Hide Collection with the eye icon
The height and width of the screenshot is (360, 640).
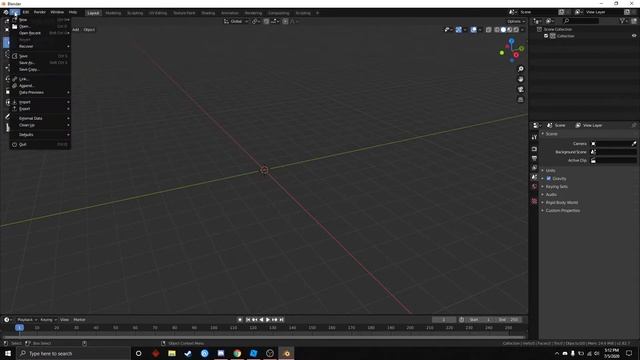634,36
